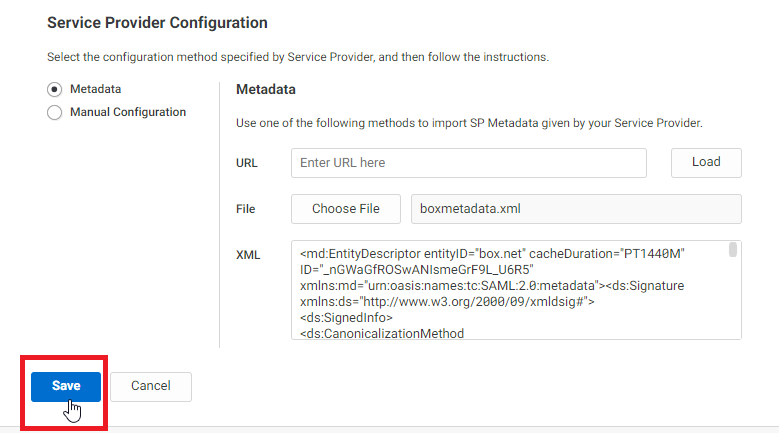Viewport: 779px width, 433px height.
Task: Grab the XML text area scrollbar thumb
Action: [732, 250]
